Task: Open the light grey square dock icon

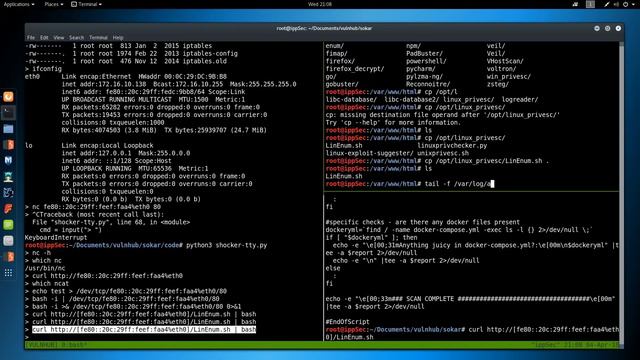Action: pyautogui.click(x=8, y=241)
